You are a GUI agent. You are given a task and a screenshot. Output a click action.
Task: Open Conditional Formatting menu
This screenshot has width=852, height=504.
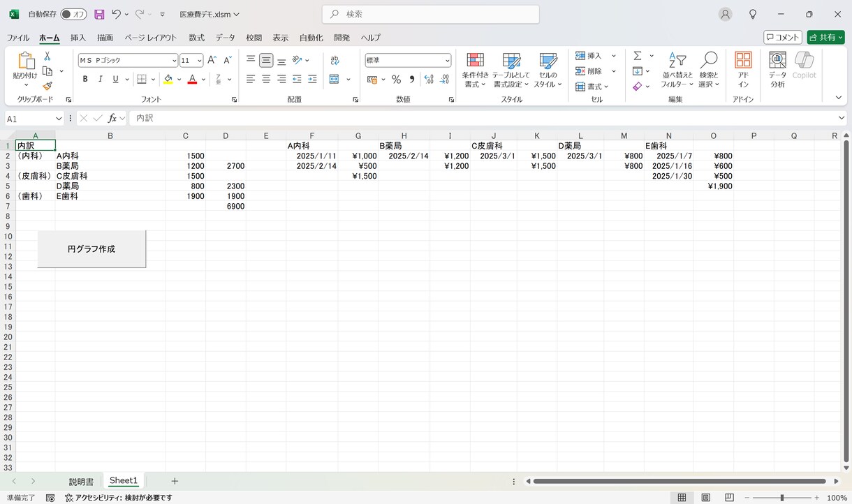[475, 70]
